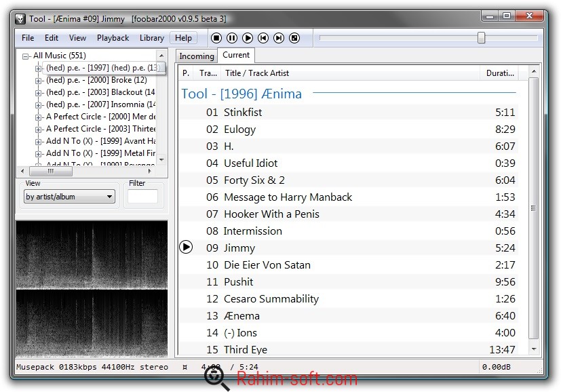Click library tree scroll right arrow

point(150,171)
